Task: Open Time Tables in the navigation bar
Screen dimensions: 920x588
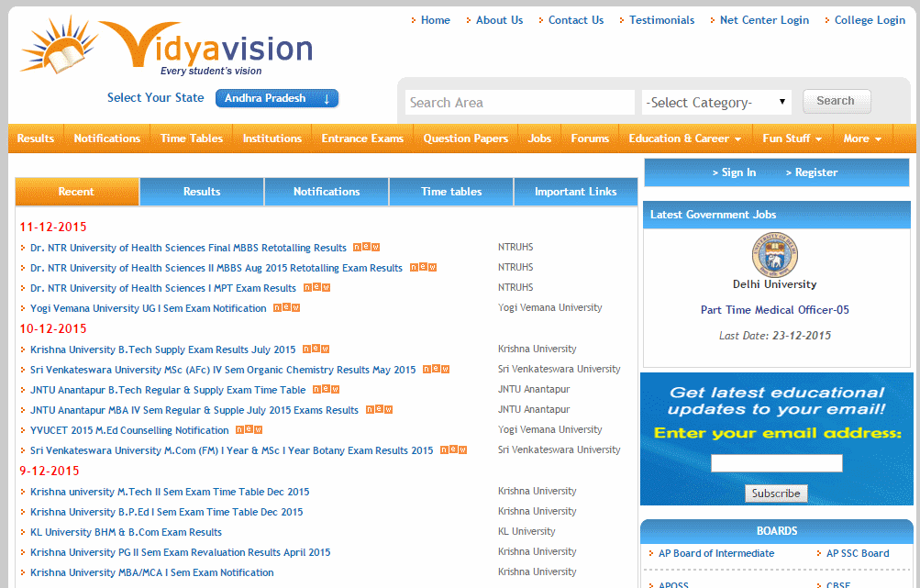Action: tap(192, 139)
